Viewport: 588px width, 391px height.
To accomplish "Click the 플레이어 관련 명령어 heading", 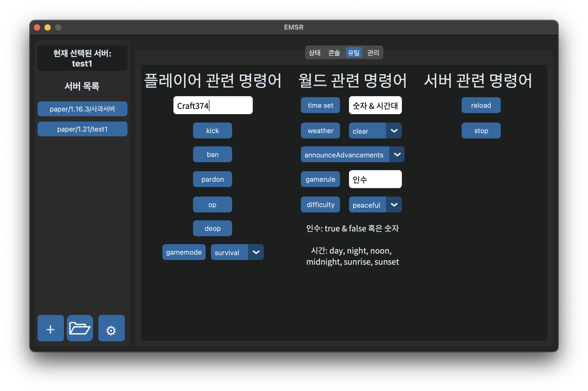I will point(213,80).
